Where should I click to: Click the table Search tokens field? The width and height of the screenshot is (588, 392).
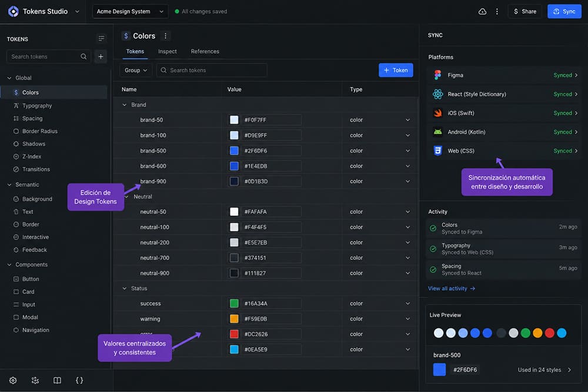coord(212,71)
